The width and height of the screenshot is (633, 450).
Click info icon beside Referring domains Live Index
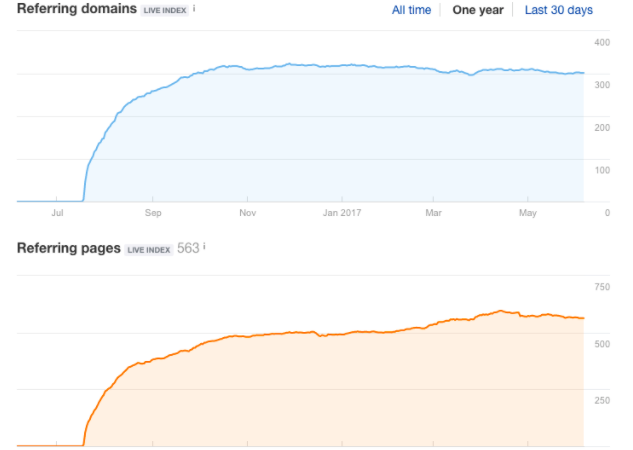[194, 8]
